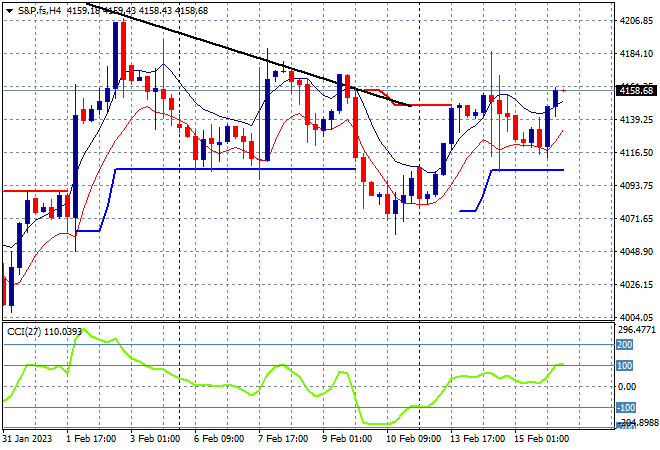Image resolution: width=660 pixels, height=450 pixels.
Task: Click the 15 Feb 01:00 time label
Action: coord(541,439)
